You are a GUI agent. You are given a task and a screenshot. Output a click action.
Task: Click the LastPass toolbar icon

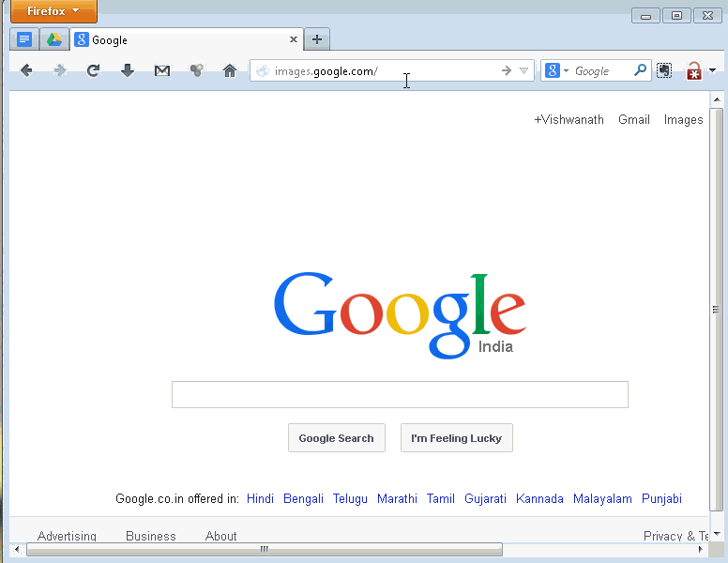pyautogui.click(x=693, y=71)
